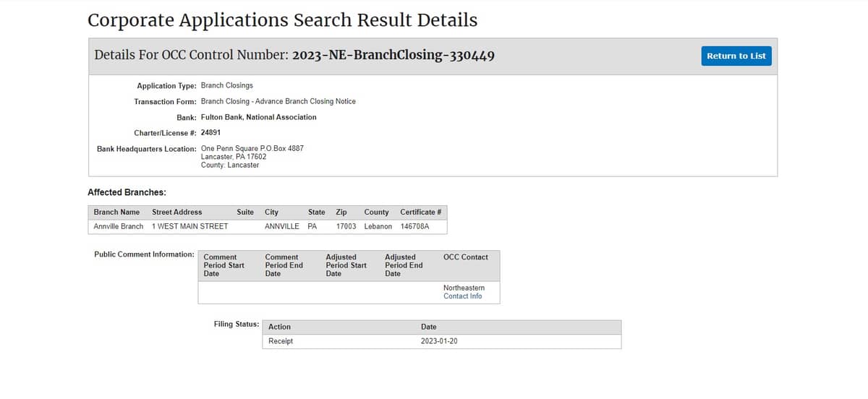This screenshot has height=399, width=868.
Task: Select the OCC Contact column header
Action: [x=465, y=257]
